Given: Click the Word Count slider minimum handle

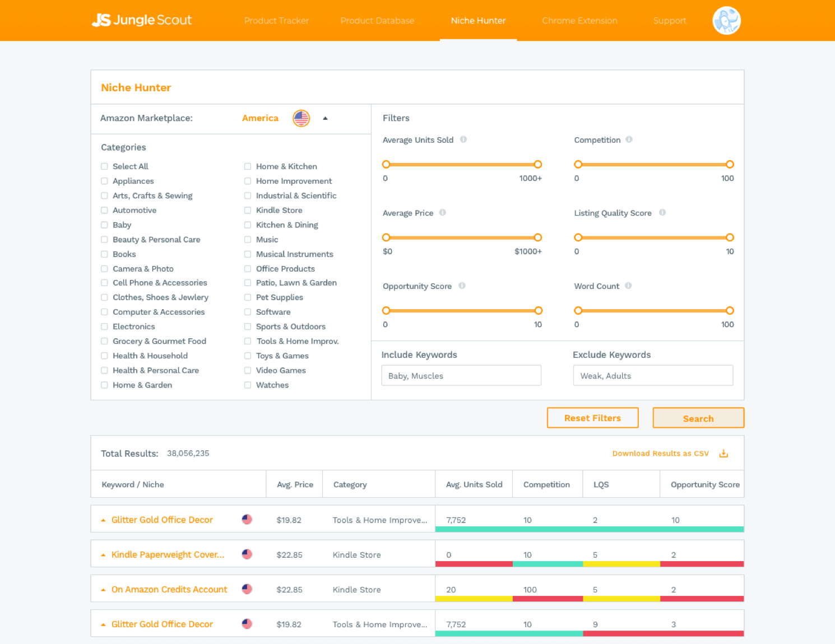Looking at the screenshot, I should (578, 310).
